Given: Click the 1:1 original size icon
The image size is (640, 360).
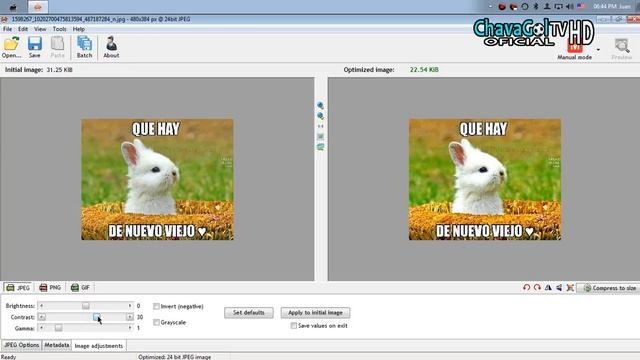Looking at the screenshot, I should (320, 126).
